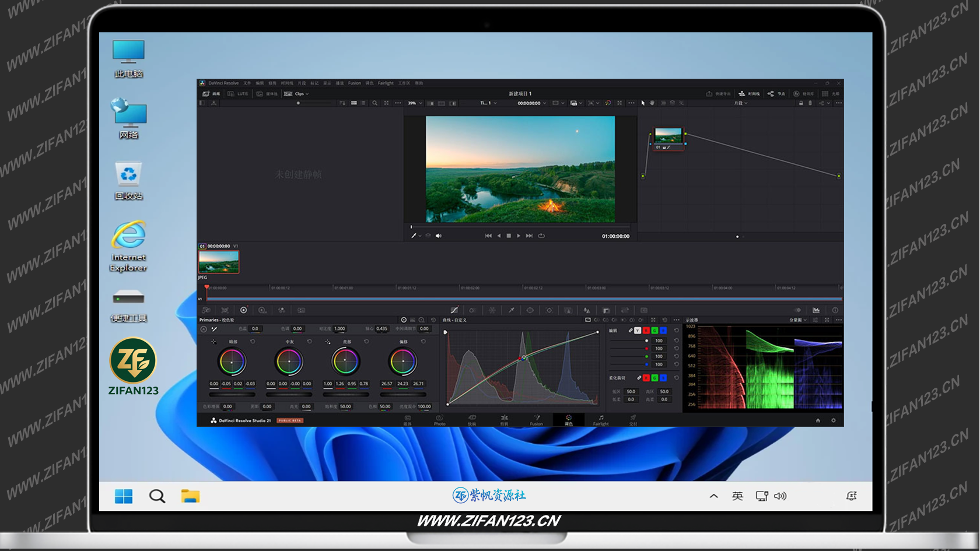Select node 01 in node editor
This screenshot has height=551, width=980.
pyautogui.click(x=668, y=138)
